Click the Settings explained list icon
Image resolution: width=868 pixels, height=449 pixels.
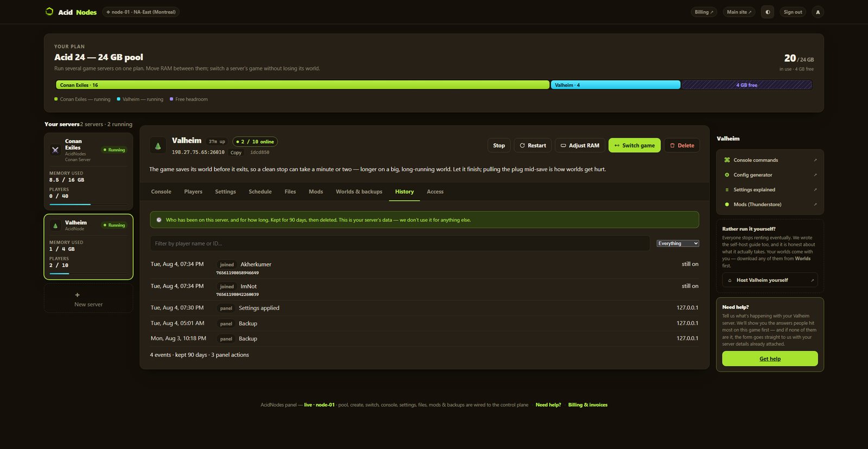point(727,189)
